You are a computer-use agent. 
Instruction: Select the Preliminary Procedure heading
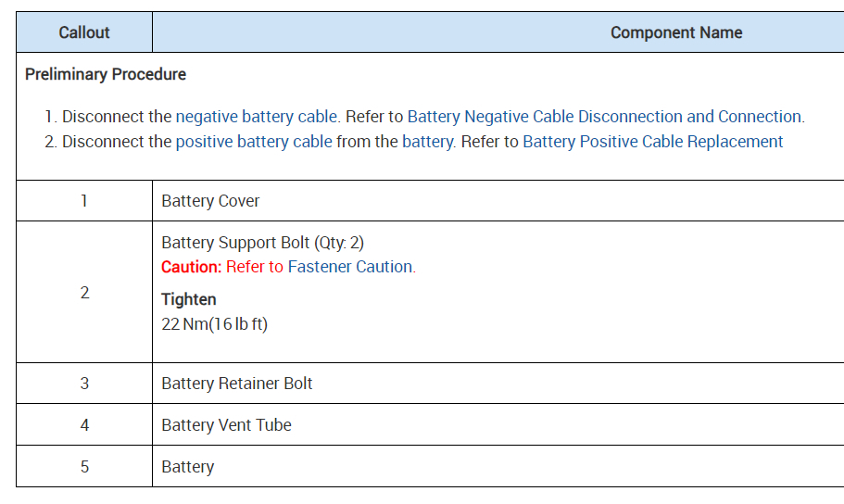[x=106, y=74]
